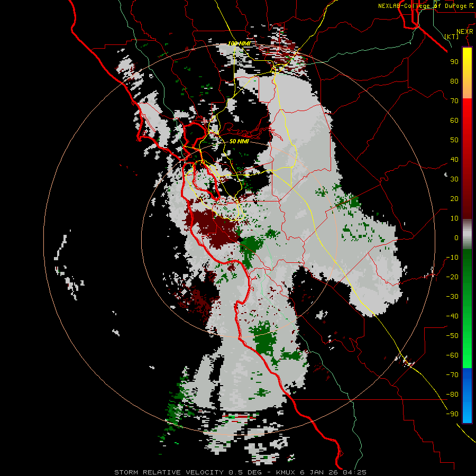Click the -10 value on velocity scale
Image resolution: width=476 pixels, height=476 pixels.
click(x=452, y=258)
